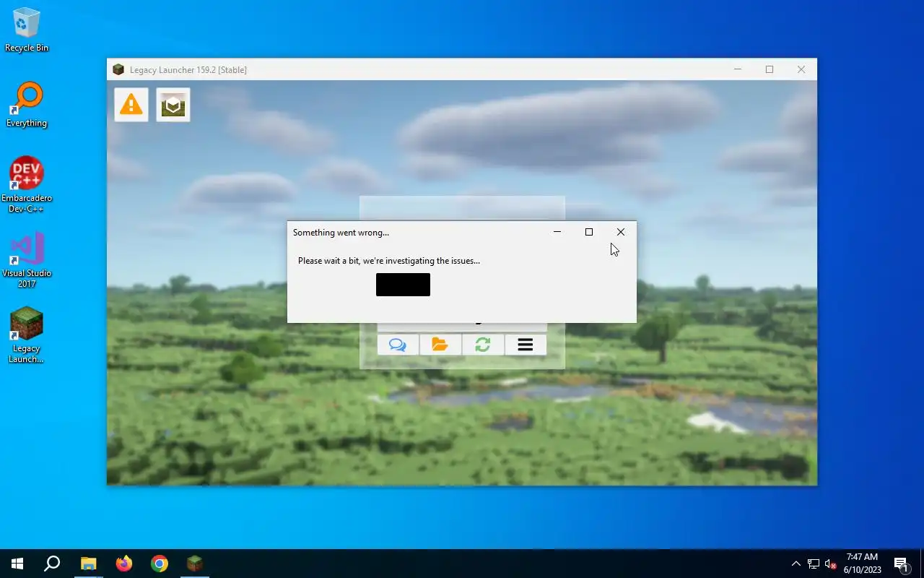Minimize the 'Something went wrong' dialog

[x=557, y=232]
